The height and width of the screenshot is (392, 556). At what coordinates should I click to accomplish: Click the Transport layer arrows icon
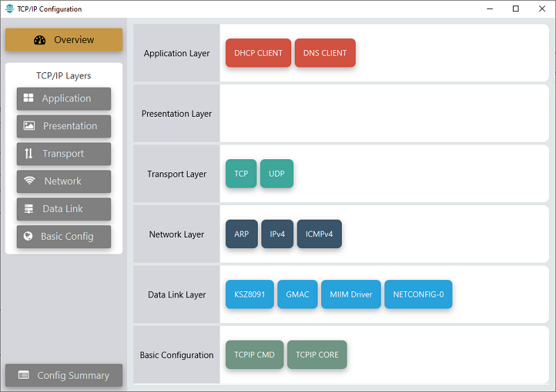coord(28,154)
